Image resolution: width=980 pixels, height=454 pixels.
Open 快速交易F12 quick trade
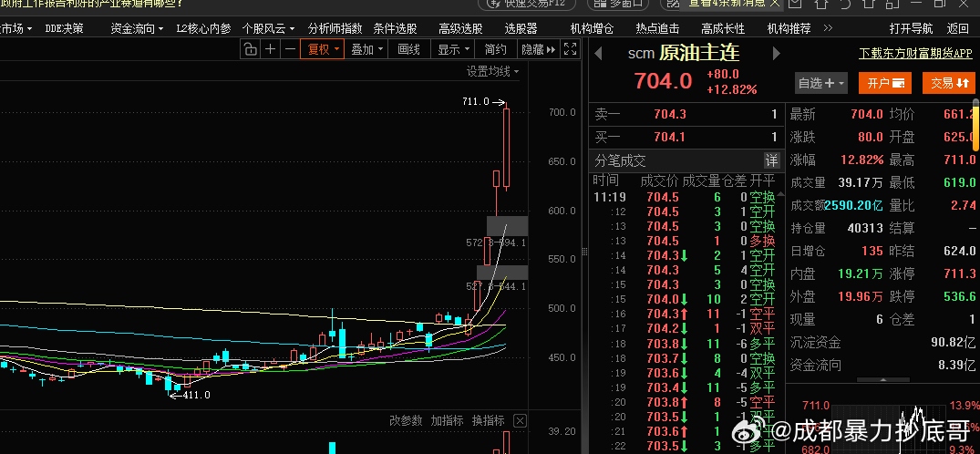[528, 3]
